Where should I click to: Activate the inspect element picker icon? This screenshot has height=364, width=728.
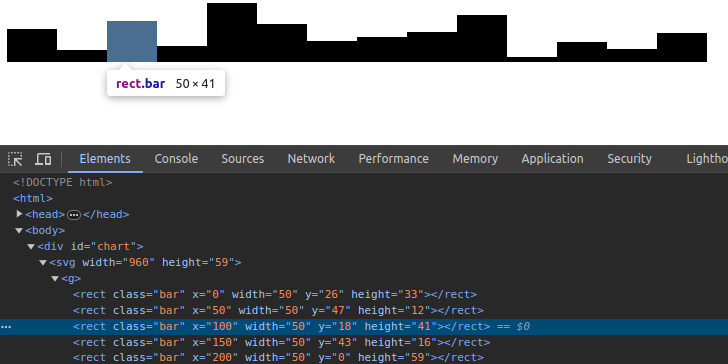tap(15, 159)
